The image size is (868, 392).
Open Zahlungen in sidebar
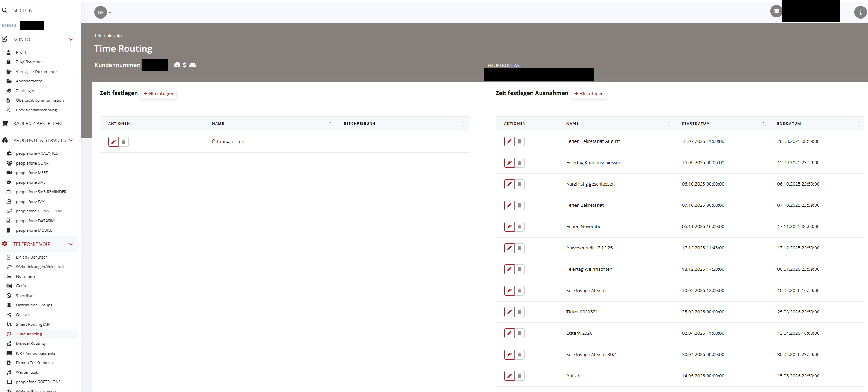pyautogui.click(x=26, y=91)
